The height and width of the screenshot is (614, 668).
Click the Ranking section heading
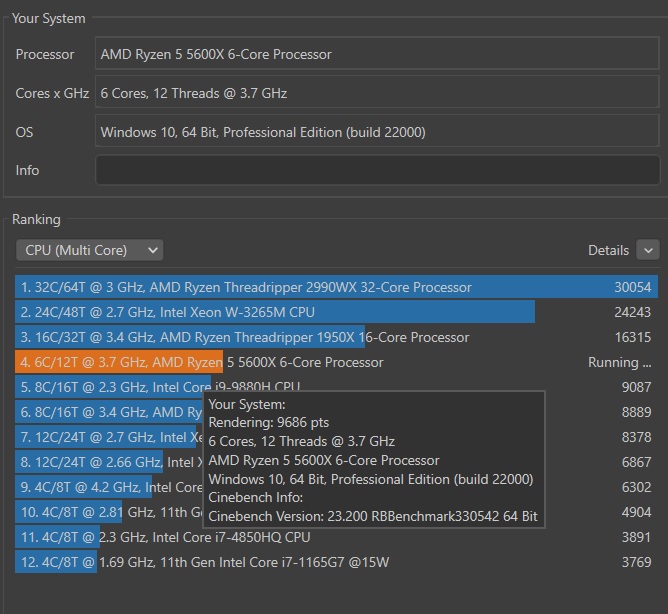(x=36, y=219)
